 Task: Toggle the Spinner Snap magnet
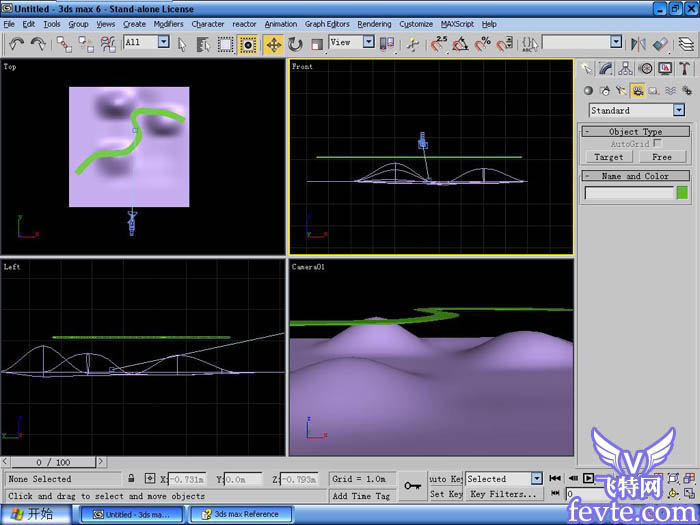click(504, 44)
